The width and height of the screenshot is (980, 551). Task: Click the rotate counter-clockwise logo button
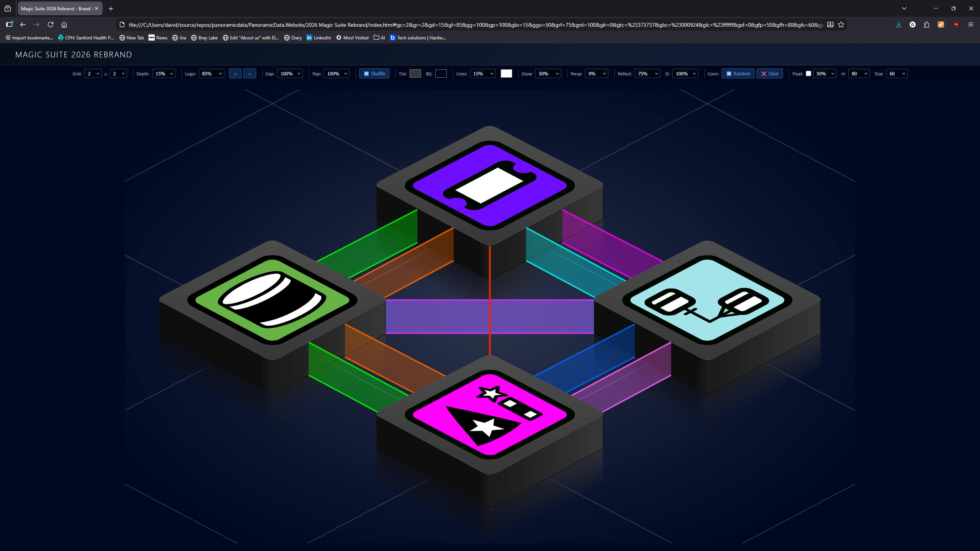click(x=235, y=74)
